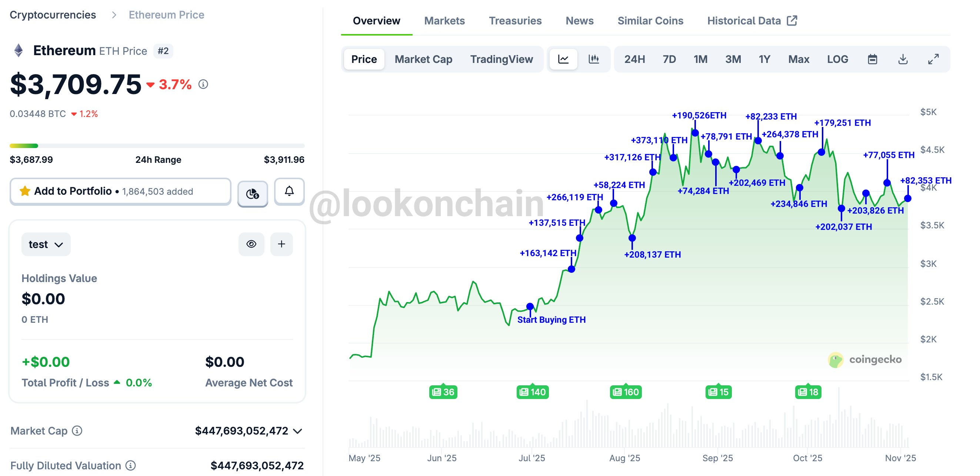Expand the test portfolio dropdown
Viewport: 980px width, 476px height.
click(x=46, y=244)
